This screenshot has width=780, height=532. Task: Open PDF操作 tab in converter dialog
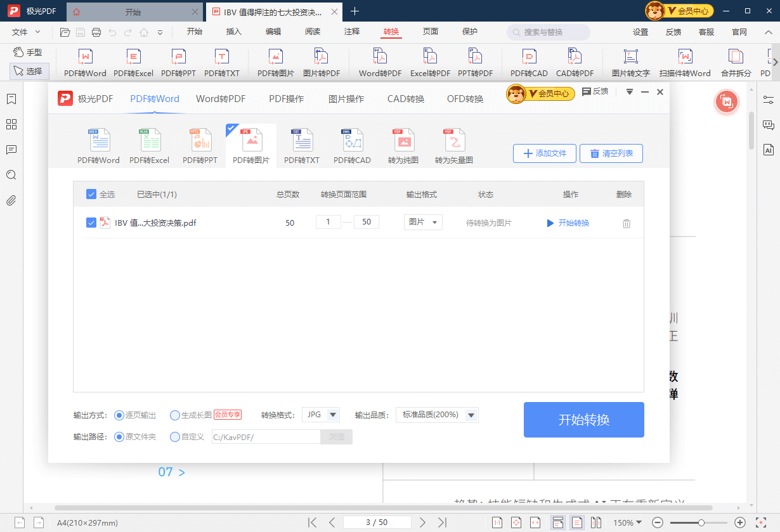click(x=287, y=99)
